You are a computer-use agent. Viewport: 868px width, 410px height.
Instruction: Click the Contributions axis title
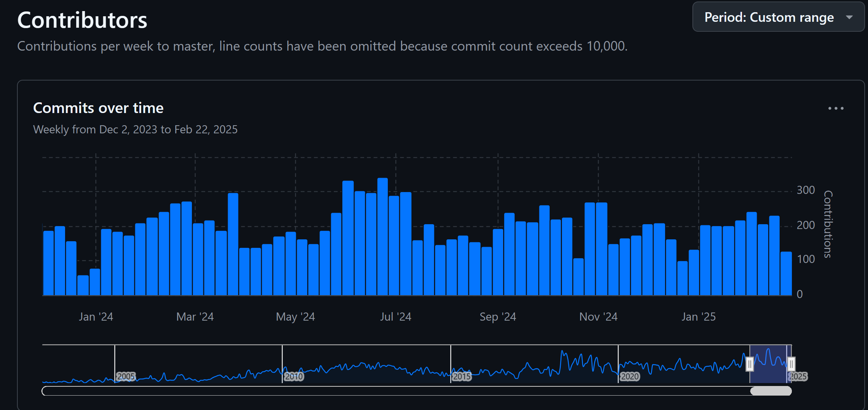(828, 224)
